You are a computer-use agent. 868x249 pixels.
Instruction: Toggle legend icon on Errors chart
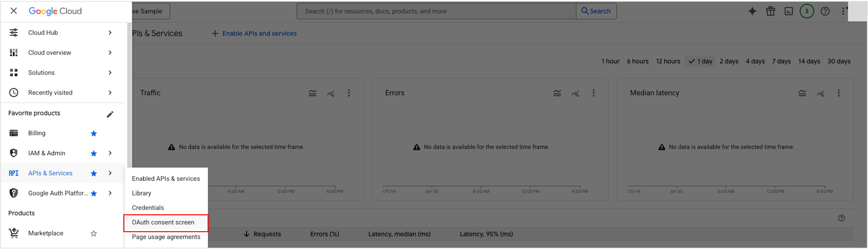[557, 93]
